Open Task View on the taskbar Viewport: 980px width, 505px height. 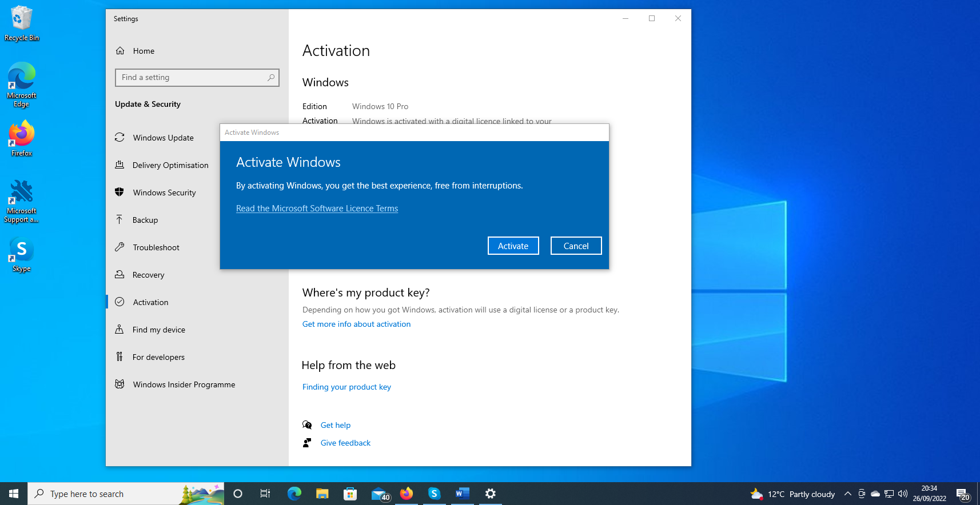pyautogui.click(x=265, y=494)
